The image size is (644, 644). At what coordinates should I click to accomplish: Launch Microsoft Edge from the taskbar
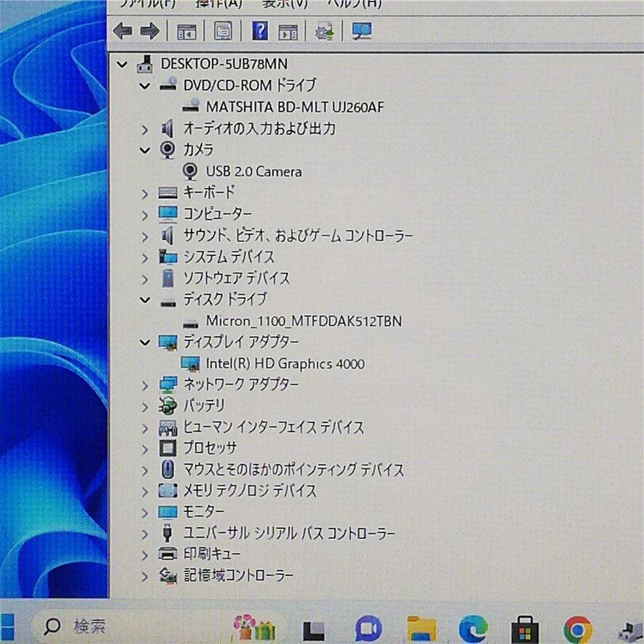tap(472, 629)
